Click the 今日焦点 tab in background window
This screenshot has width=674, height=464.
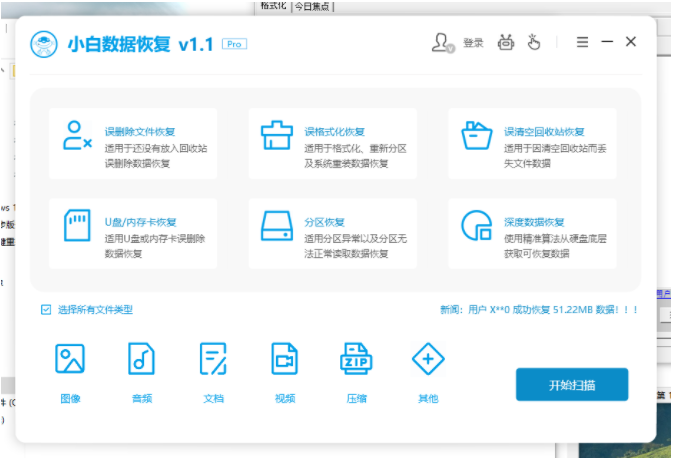pos(313,6)
